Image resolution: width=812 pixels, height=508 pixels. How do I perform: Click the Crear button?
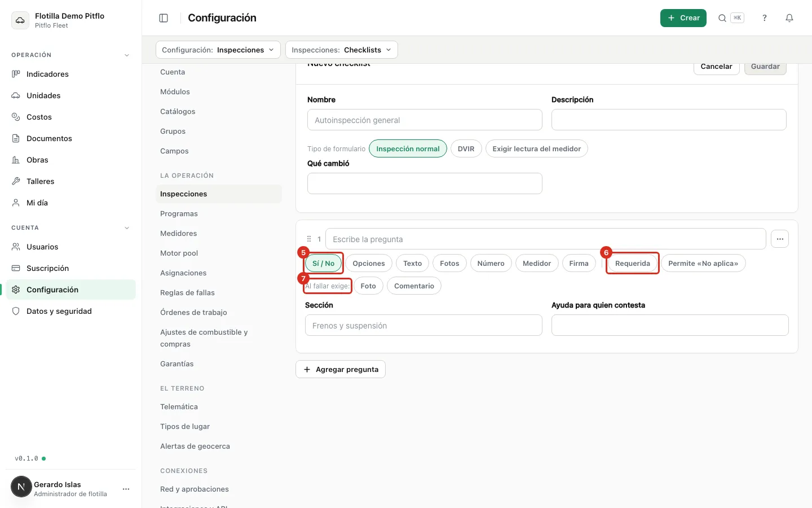[683, 18]
